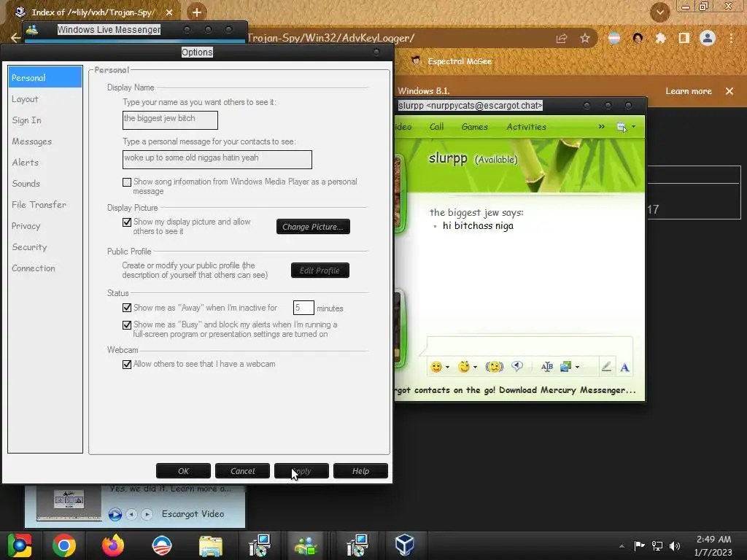Screen dimensions: 747x560
Task: Select the Sign In category in Options
Action: (27, 120)
